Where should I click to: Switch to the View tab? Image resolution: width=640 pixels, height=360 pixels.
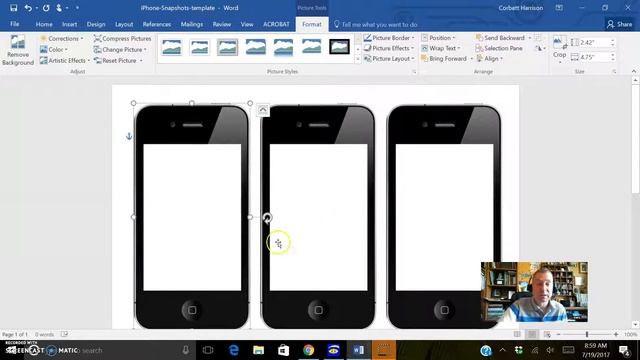click(x=247, y=24)
